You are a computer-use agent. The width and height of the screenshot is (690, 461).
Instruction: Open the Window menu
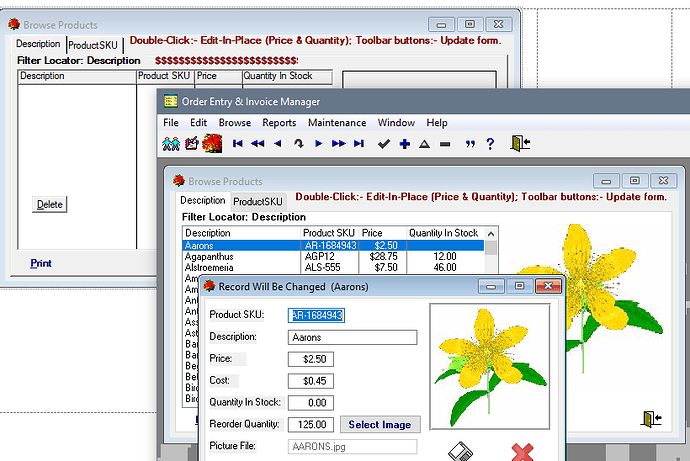click(x=396, y=123)
